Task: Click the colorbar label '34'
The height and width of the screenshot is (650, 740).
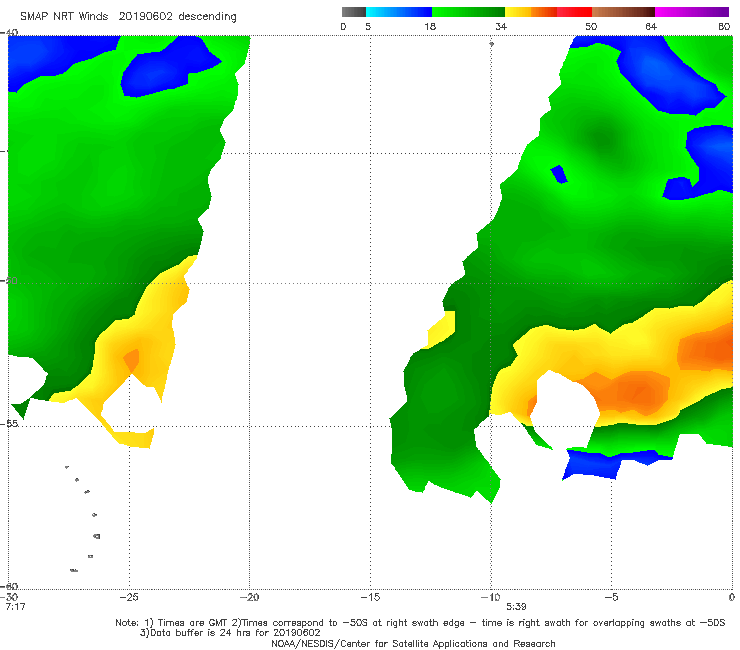Action: pos(501,27)
